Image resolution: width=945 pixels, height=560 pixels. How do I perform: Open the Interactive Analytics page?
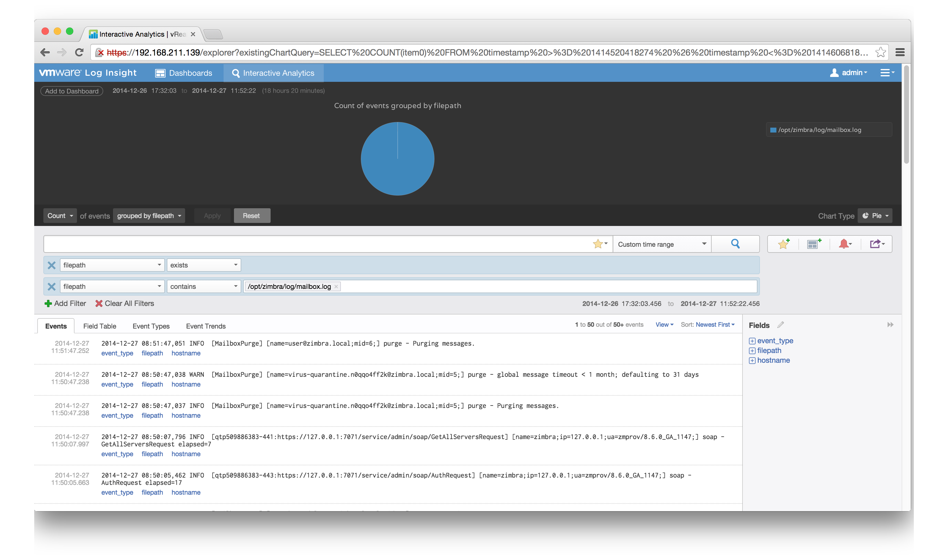[x=273, y=73]
